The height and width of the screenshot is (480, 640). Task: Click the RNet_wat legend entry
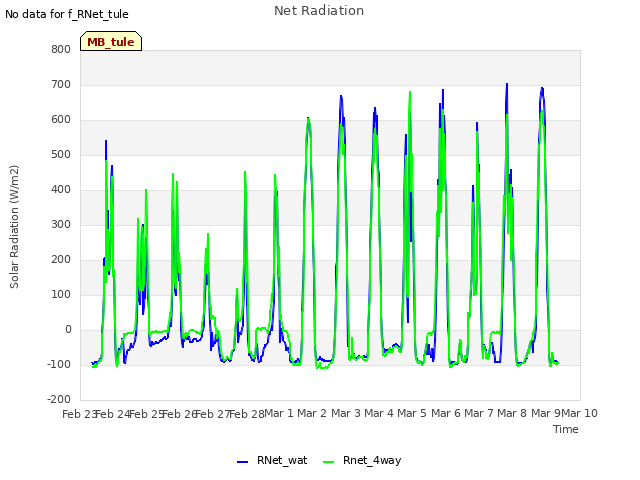pyautogui.click(x=272, y=460)
